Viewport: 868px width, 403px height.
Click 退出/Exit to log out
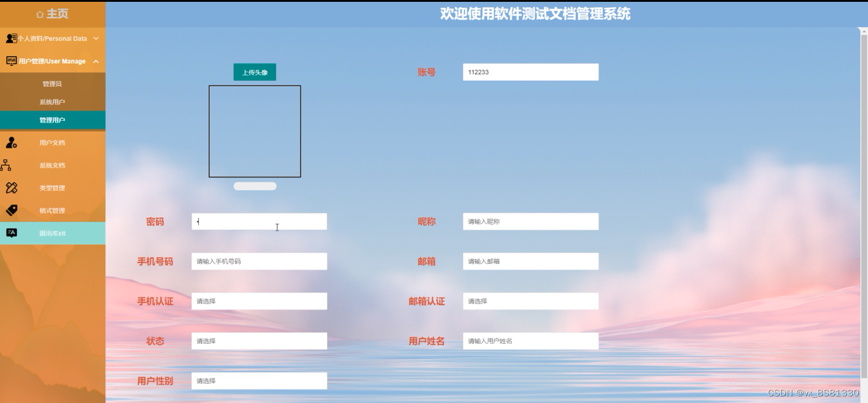[x=52, y=233]
